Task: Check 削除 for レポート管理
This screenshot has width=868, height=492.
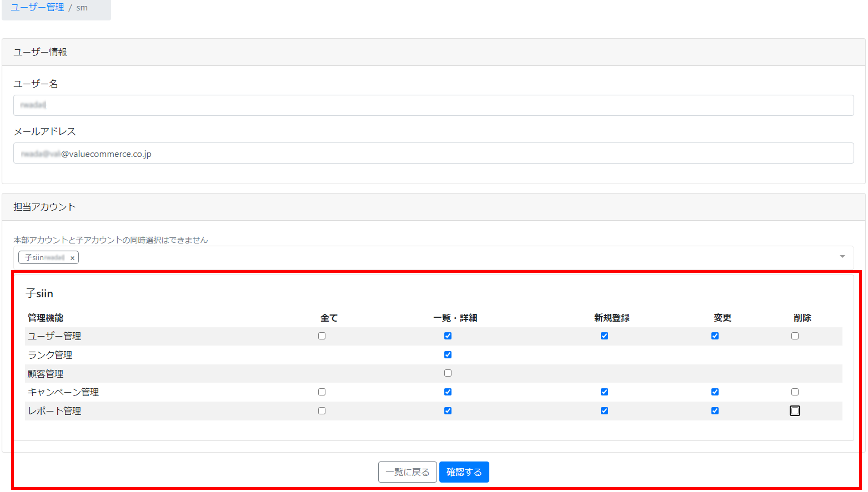Action: [795, 411]
